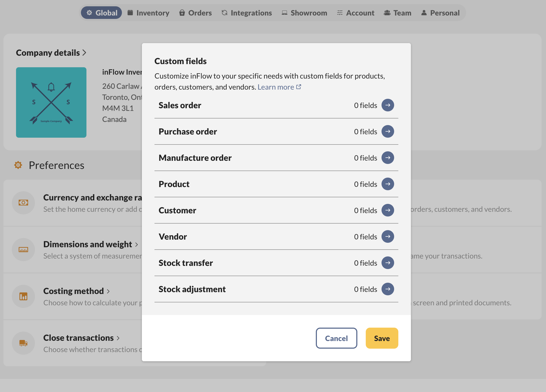Click '0 fields' count in Vendor row
The width and height of the screenshot is (546, 392).
click(x=365, y=237)
